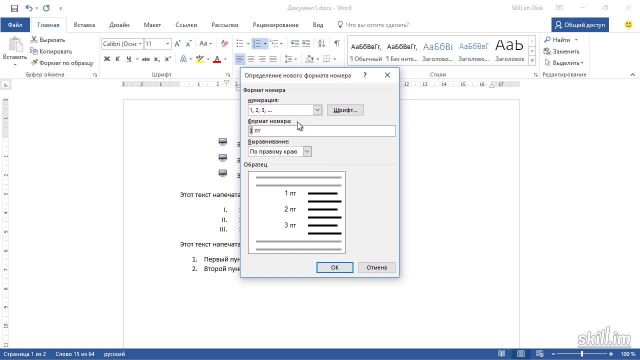The width and height of the screenshot is (640, 360).
Task: Open font name dropdown (Calibri)
Action: point(140,44)
